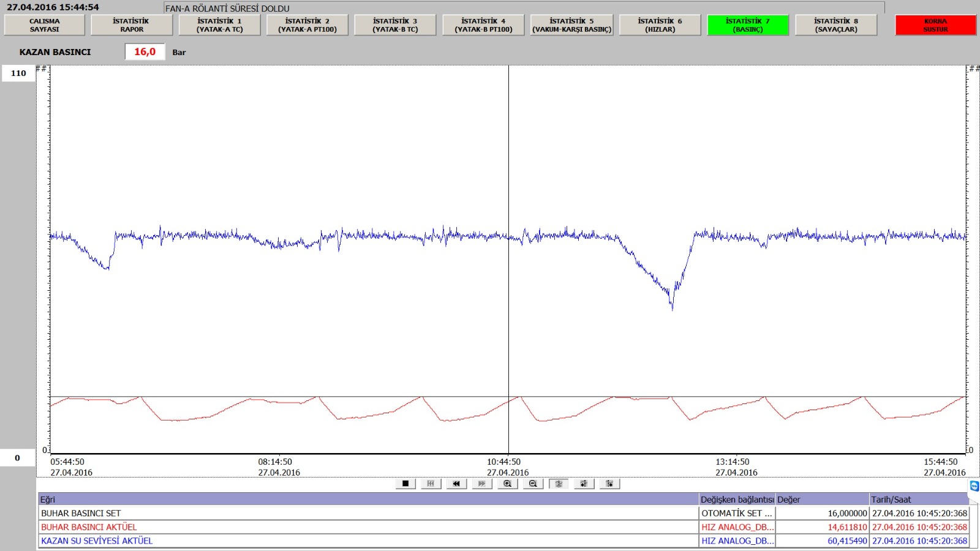Click the KAZAN BASINCI 16,0 value field
The width and height of the screenshot is (980, 551).
145,52
